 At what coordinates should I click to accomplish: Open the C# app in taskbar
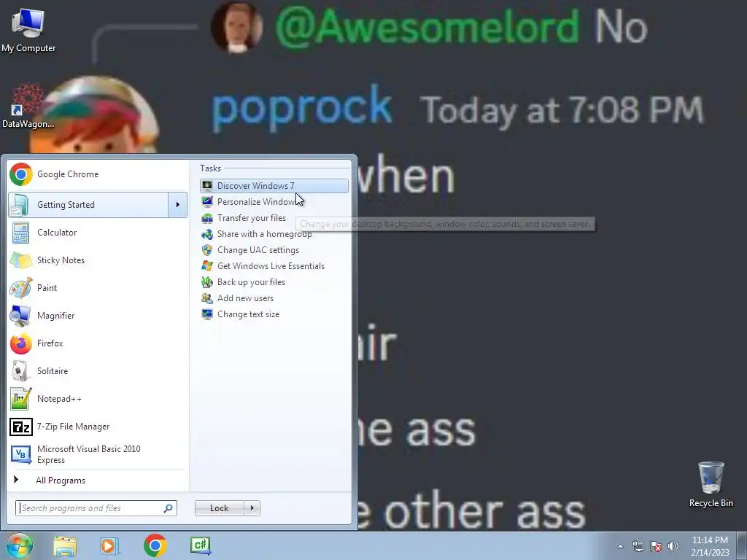pos(200,545)
